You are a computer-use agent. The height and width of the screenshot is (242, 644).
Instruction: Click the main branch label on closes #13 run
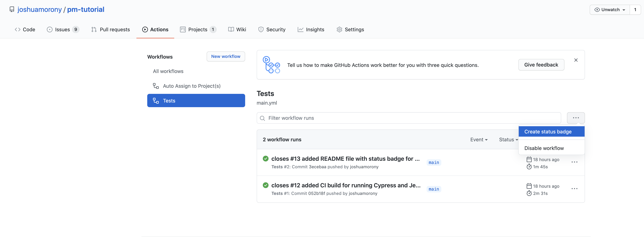[x=434, y=163]
